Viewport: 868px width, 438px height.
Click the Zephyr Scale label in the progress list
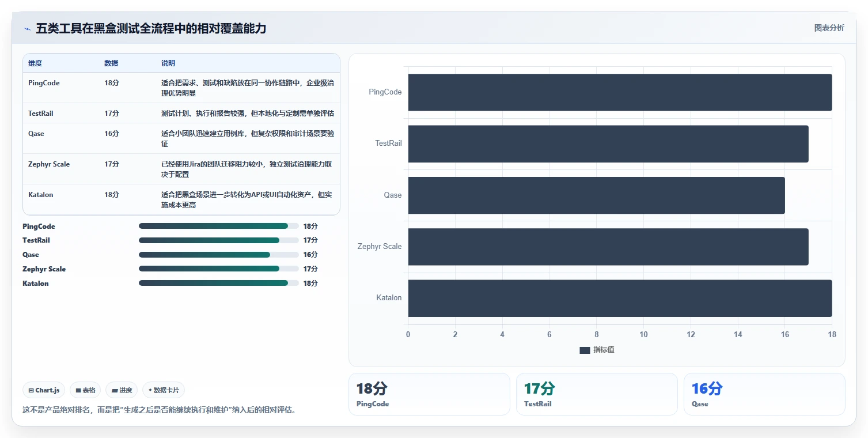click(44, 269)
